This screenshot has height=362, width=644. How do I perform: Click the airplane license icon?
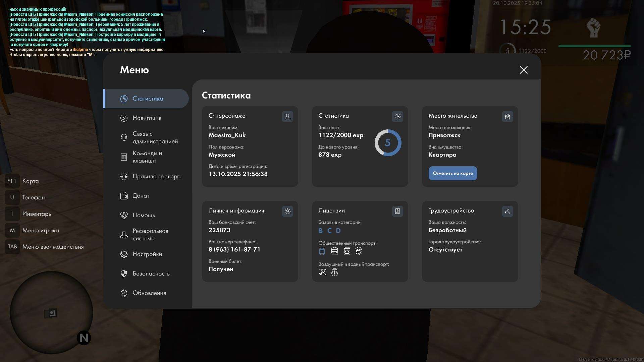point(322,272)
